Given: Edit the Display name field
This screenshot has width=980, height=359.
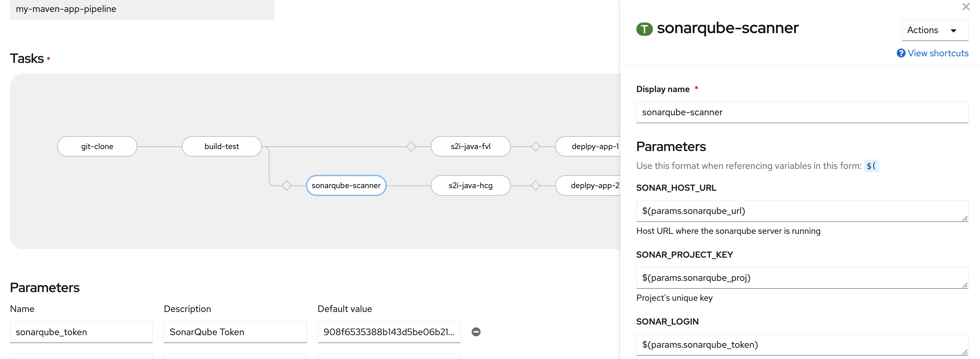Looking at the screenshot, I should (802, 112).
